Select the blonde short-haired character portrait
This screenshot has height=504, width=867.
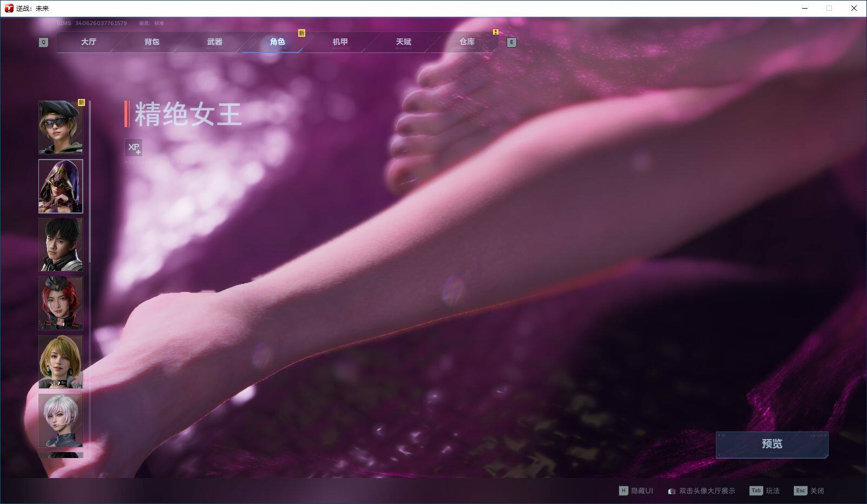(x=61, y=361)
